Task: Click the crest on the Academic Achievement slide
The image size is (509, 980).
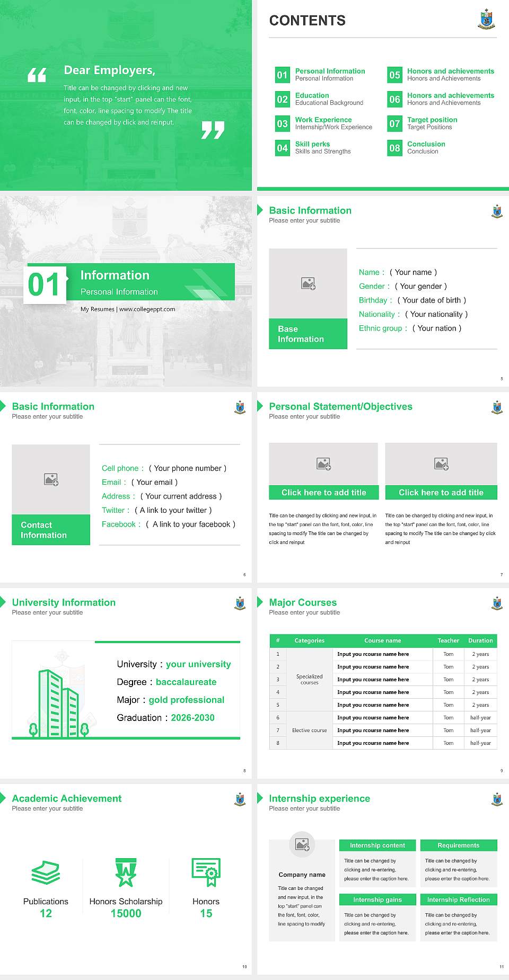Action: click(240, 799)
